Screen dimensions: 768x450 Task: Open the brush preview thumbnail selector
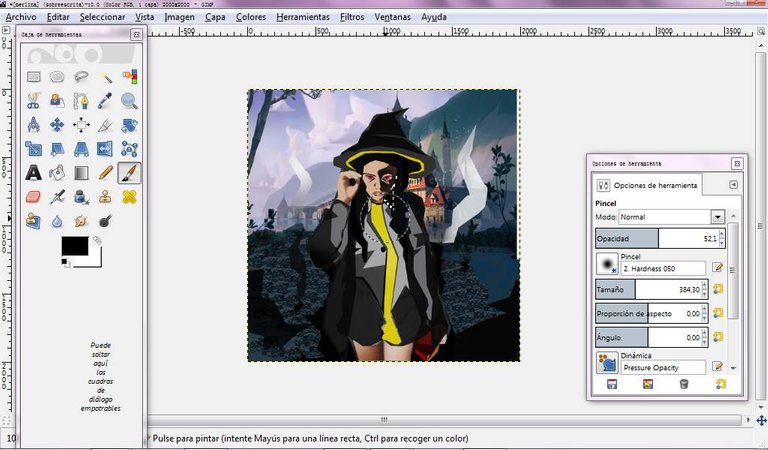point(607,264)
